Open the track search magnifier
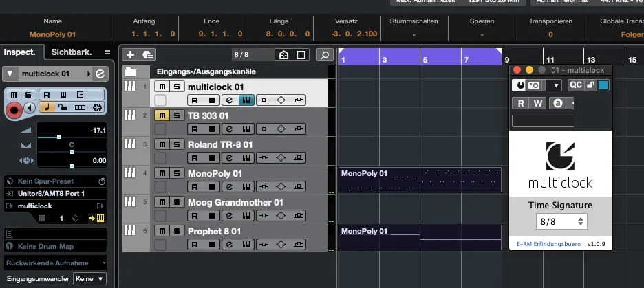Image resolution: width=644 pixels, height=288 pixels. tap(325, 55)
